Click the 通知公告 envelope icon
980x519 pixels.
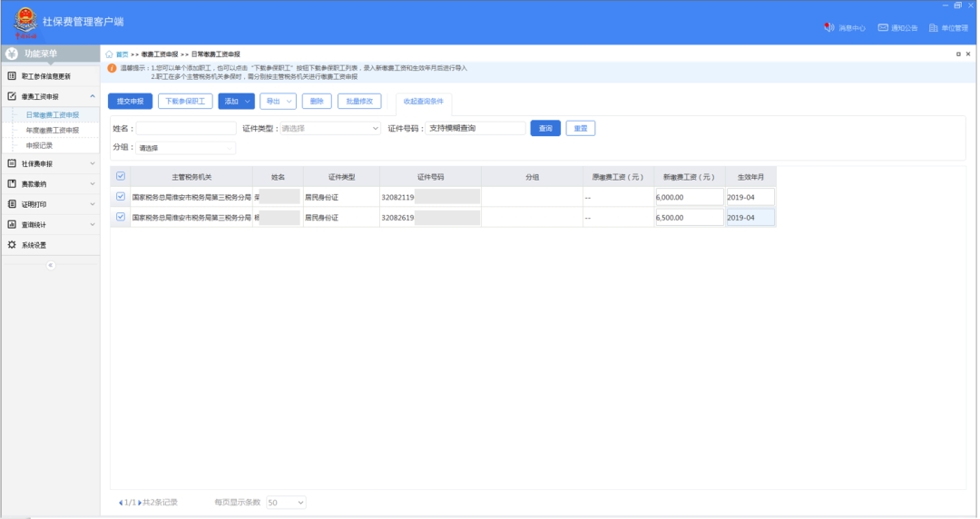tap(882, 28)
